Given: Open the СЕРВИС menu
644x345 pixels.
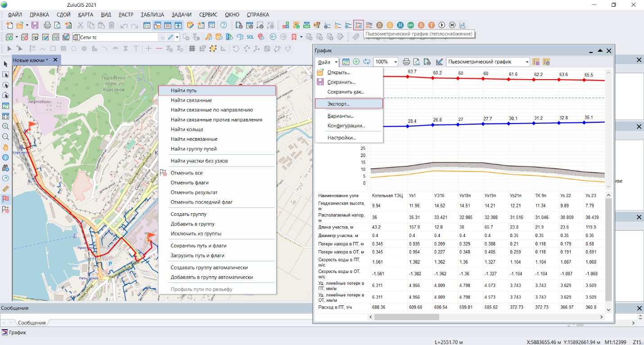Looking at the screenshot, I should 207,14.
